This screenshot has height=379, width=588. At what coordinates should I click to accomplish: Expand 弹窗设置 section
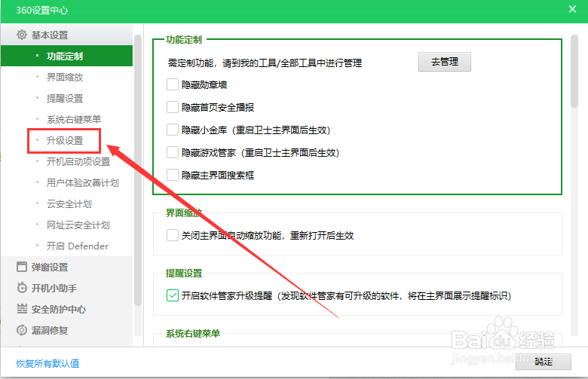(67, 267)
